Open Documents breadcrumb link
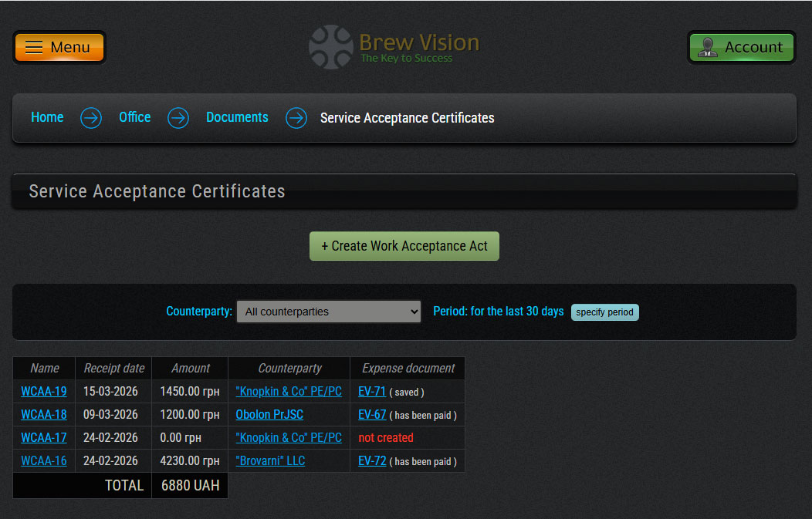The image size is (812, 519). coord(237,117)
